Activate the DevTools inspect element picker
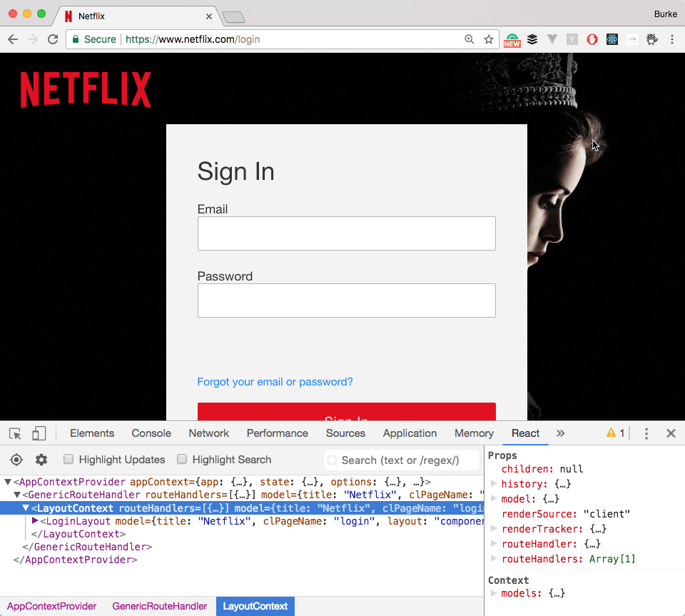This screenshot has height=616, width=685. 15,433
